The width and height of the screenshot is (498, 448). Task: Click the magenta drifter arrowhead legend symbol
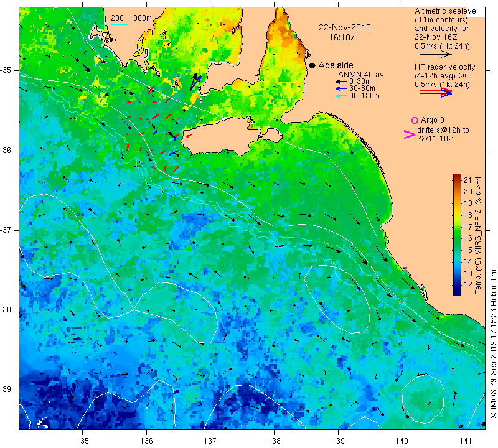(409, 134)
